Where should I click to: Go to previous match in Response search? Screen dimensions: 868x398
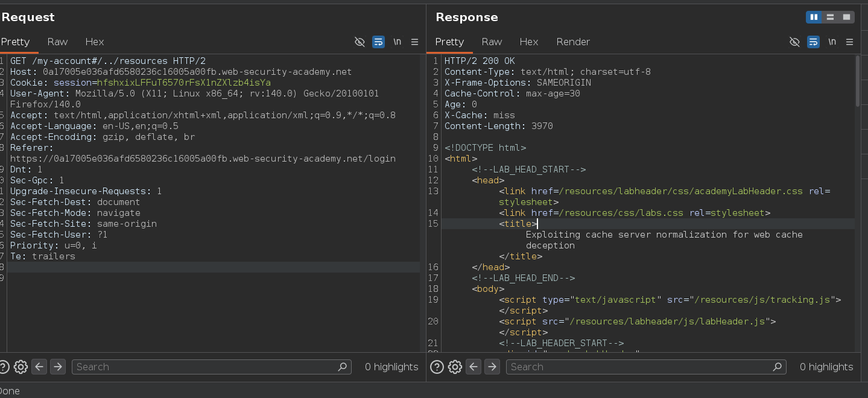[474, 367]
